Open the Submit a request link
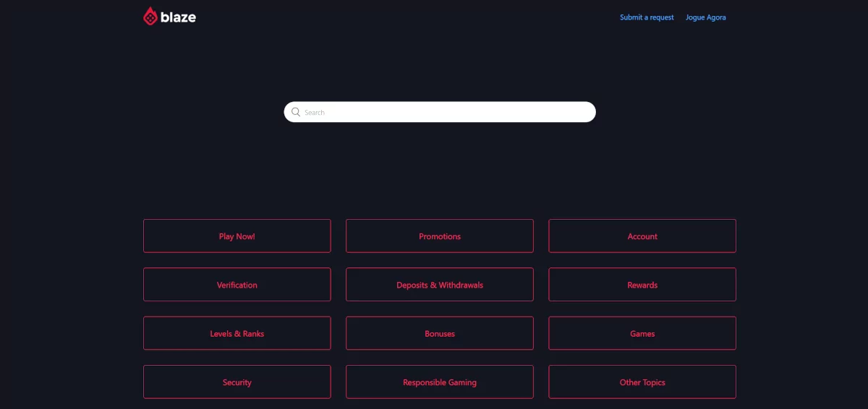Screen dimensions: 868x409 coord(647,17)
